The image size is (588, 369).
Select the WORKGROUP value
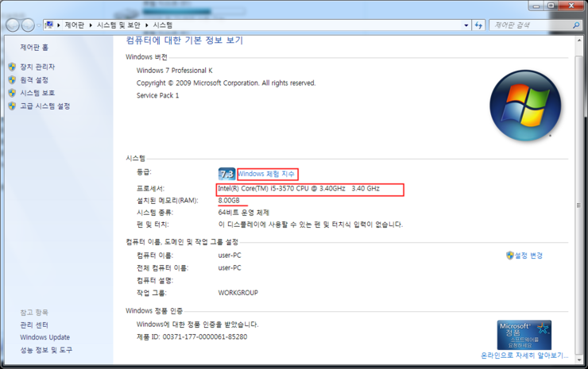pyautogui.click(x=238, y=293)
